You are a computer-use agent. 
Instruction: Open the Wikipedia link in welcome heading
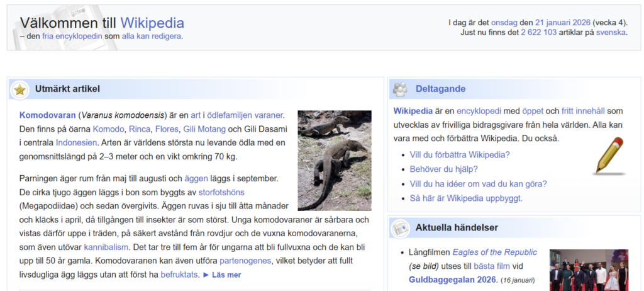[x=152, y=23]
